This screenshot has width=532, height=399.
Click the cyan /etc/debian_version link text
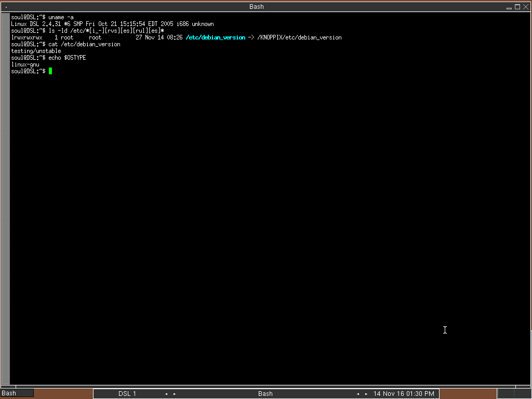(216, 37)
